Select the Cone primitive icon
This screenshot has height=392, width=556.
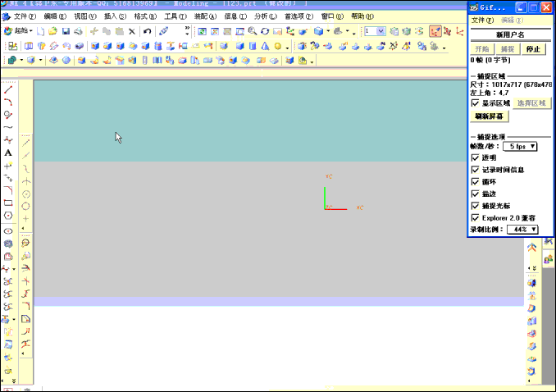pyautogui.click(x=265, y=46)
